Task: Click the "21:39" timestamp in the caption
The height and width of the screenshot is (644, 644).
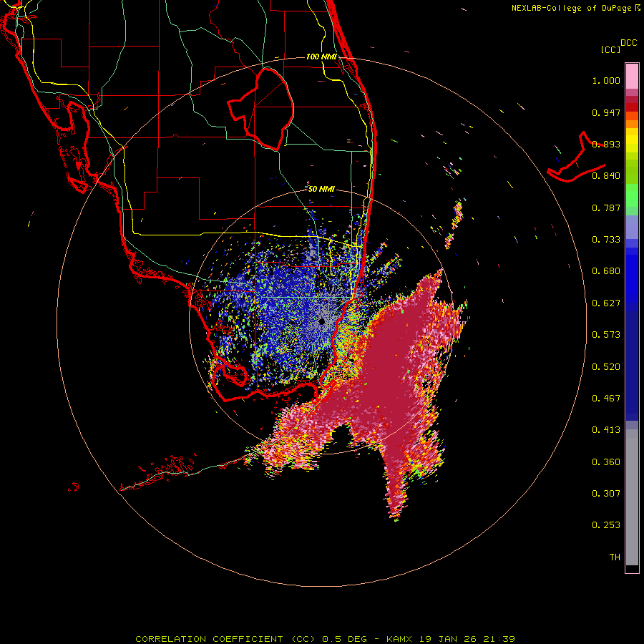Action: click(x=499, y=639)
